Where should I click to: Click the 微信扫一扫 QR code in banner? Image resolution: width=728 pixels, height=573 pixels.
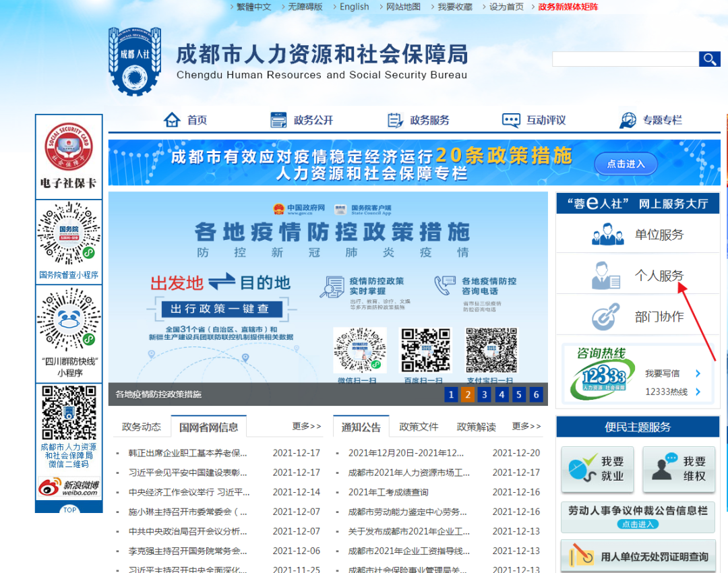360,350
